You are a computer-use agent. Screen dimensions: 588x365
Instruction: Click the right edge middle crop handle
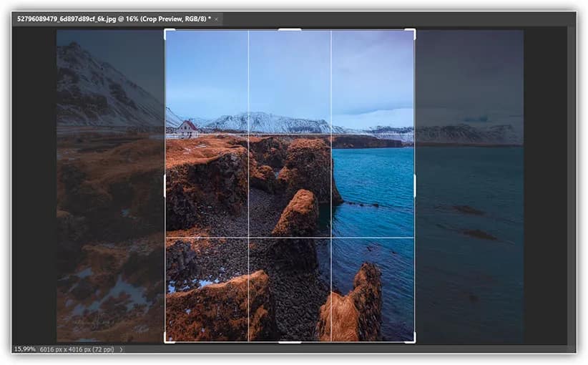coord(414,185)
